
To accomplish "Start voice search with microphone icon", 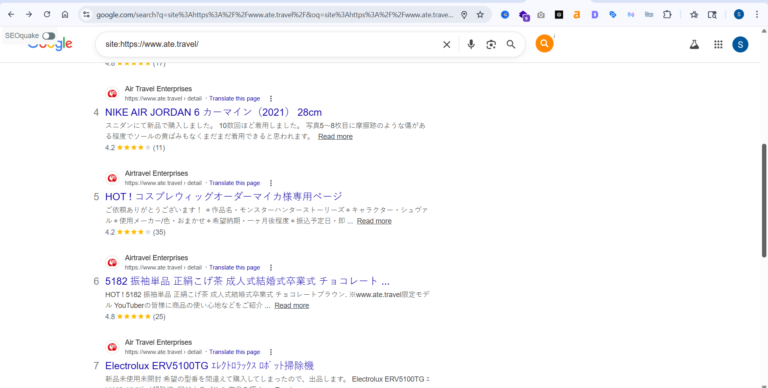I will click(x=471, y=45).
